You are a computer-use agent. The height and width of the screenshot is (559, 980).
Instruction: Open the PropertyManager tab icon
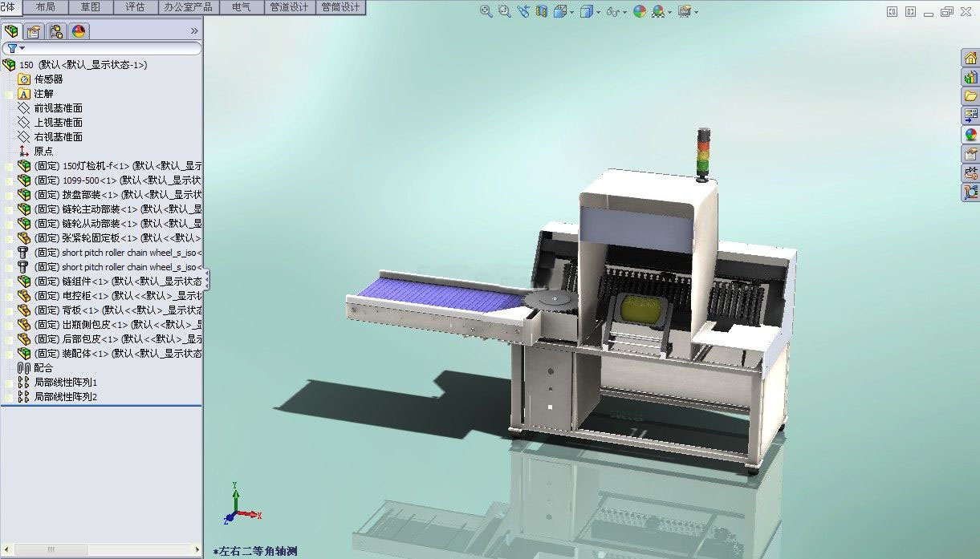coord(34,31)
